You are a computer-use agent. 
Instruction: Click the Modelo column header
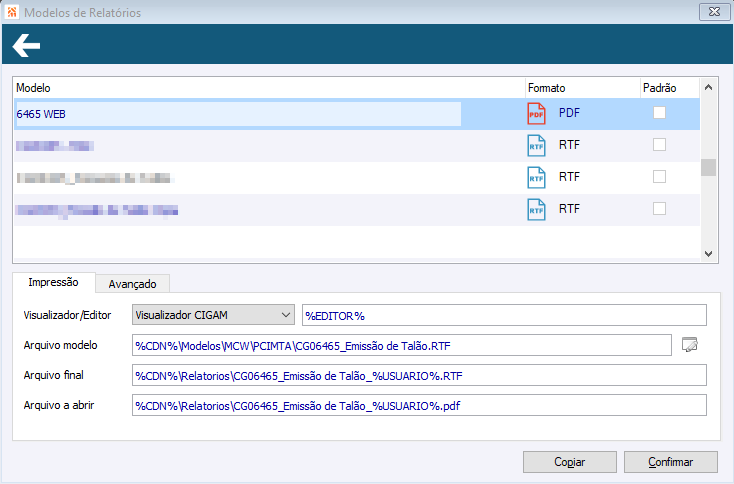coord(269,88)
